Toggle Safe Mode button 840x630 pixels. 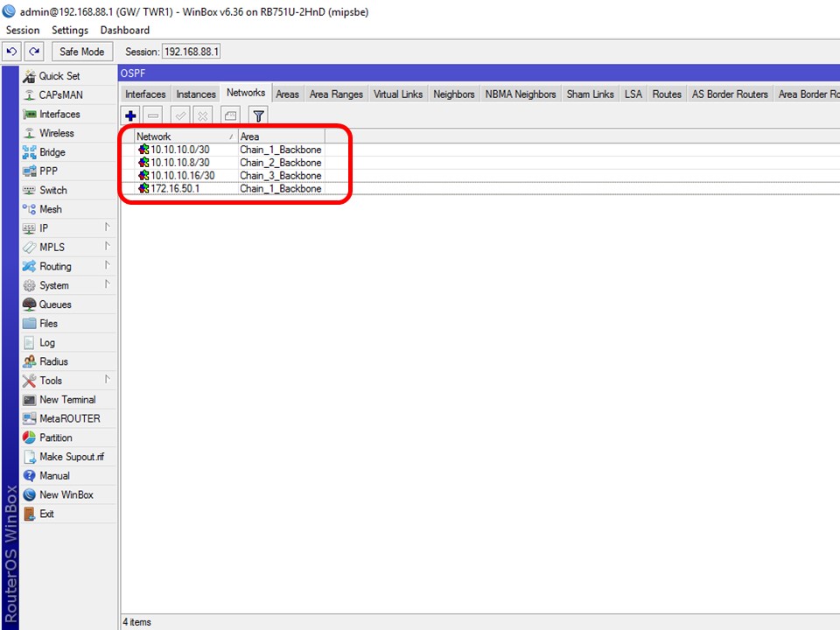click(x=82, y=52)
